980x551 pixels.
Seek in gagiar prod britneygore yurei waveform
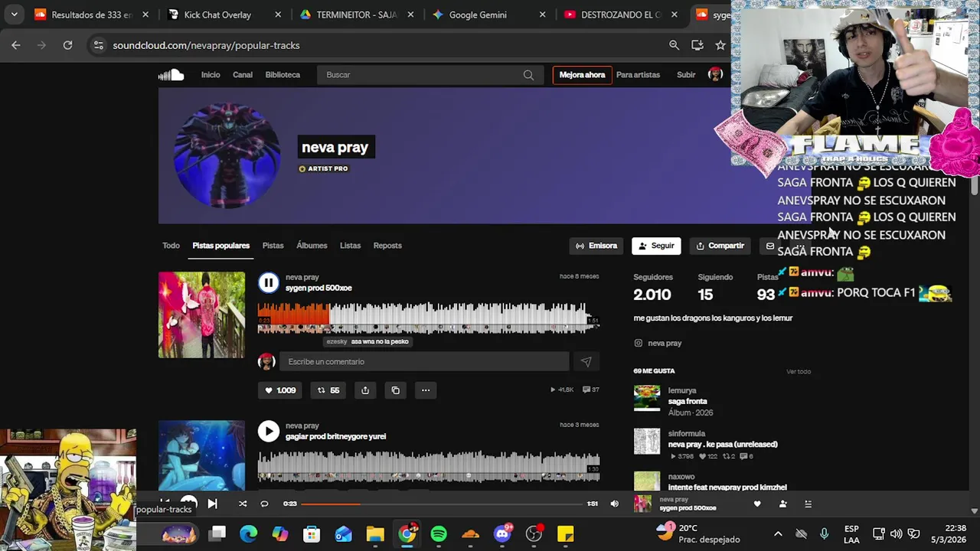[429, 467]
